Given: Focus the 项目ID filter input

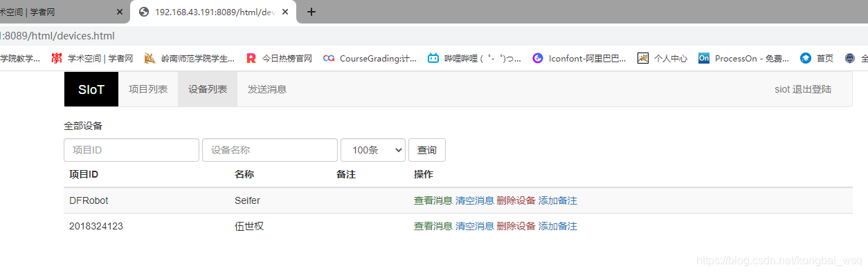Looking at the screenshot, I should (132, 150).
